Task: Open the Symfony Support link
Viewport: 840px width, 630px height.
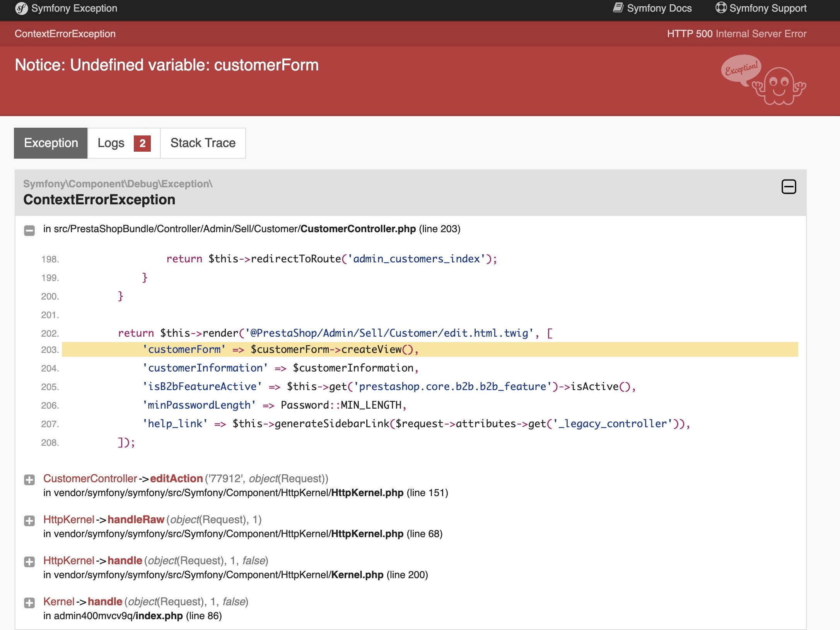Action: pyautogui.click(x=768, y=8)
